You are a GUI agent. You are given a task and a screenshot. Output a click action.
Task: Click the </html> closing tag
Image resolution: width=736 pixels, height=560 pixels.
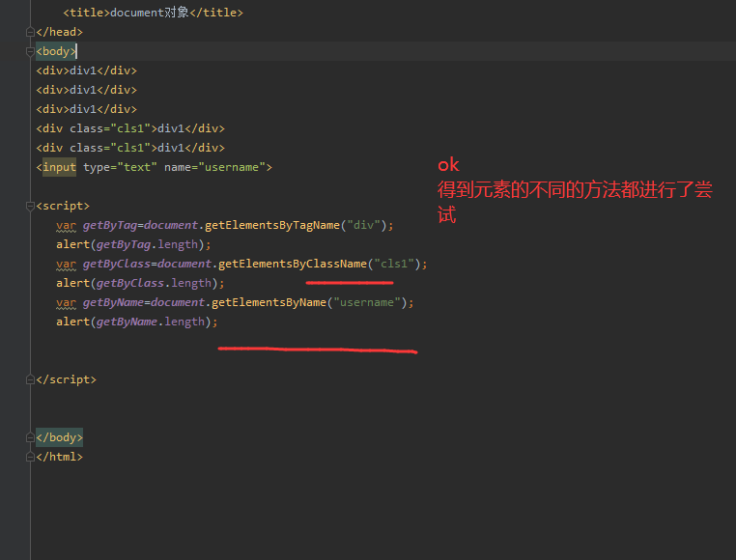[60, 457]
